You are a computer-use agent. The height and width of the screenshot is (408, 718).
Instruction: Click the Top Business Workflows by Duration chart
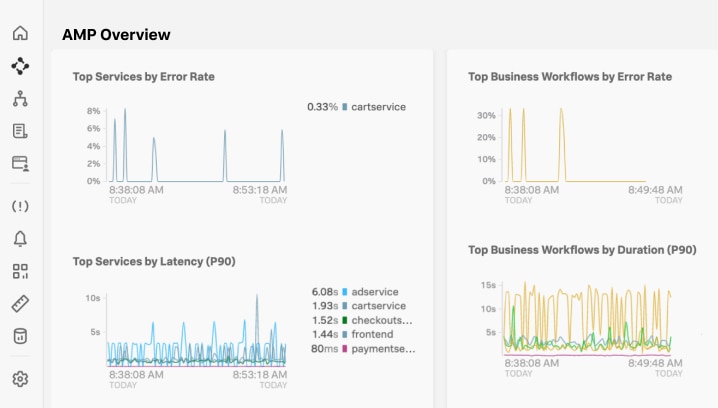point(585,318)
